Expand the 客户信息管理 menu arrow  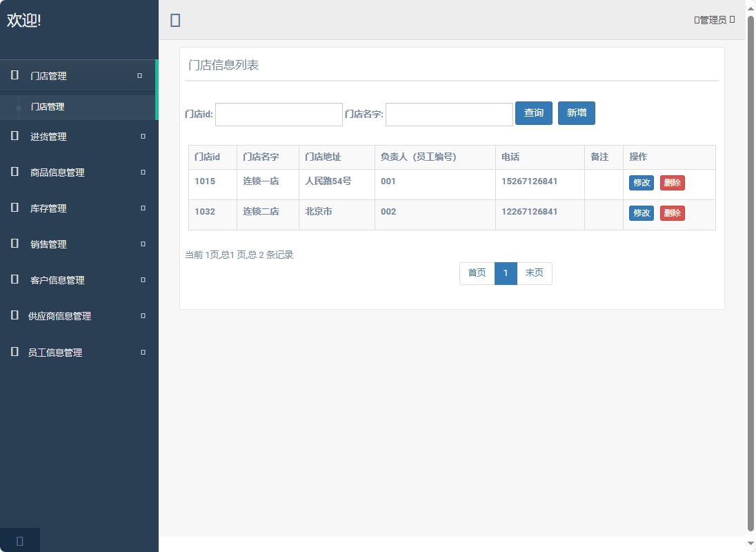143,279
